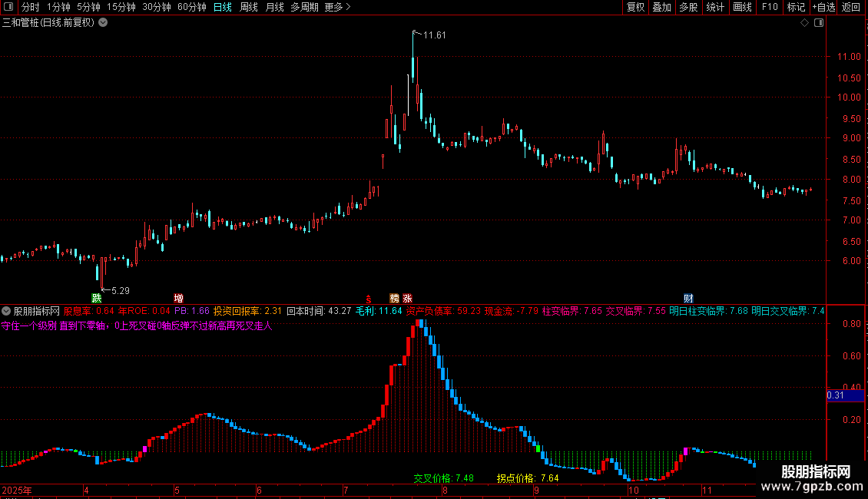The image size is (868, 499).
Task: Expand the 更多 periods menu
Action: point(337,7)
